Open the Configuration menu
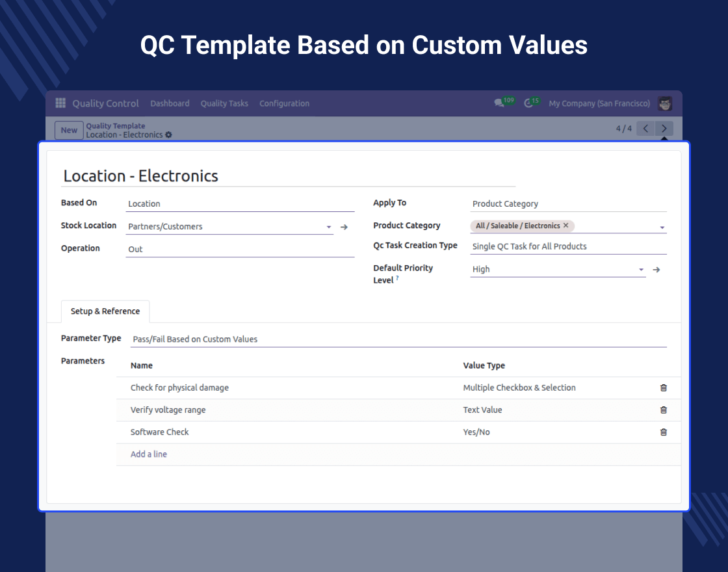This screenshot has height=572, width=728. tap(284, 103)
